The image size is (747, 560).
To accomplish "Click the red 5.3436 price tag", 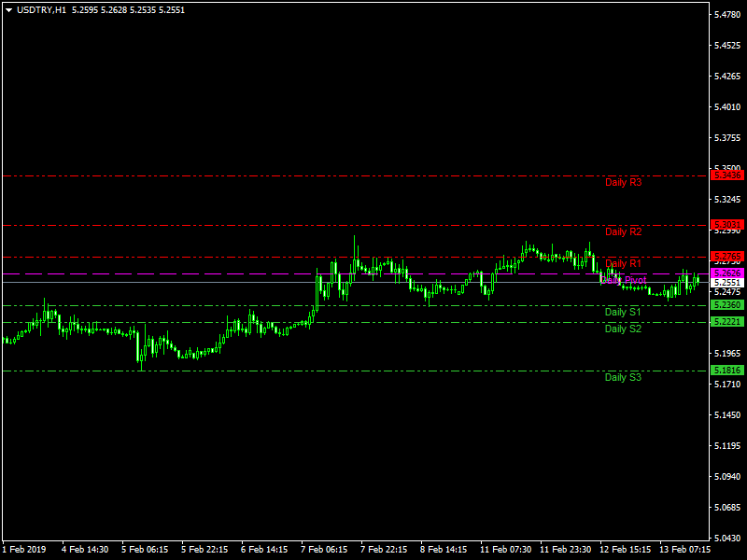I will (x=727, y=175).
